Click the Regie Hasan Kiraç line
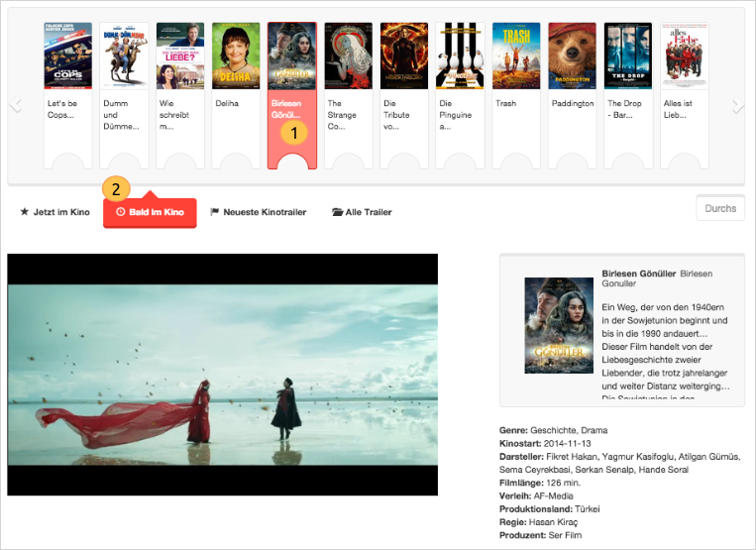This screenshot has height=550, width=756. click(539, 522)
